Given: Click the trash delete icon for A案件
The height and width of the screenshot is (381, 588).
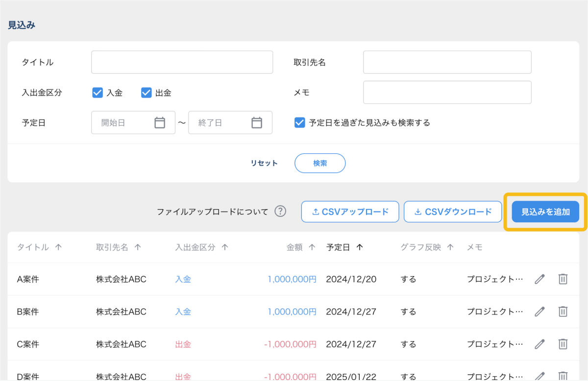Looking at the screenshot, I should pos(563,279).
